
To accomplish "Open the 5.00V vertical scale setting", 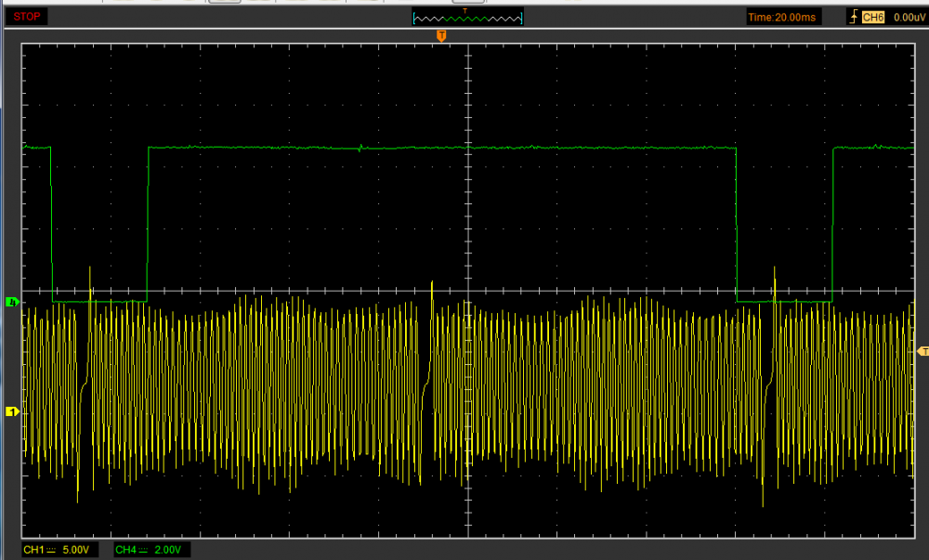I will point(74,550).
